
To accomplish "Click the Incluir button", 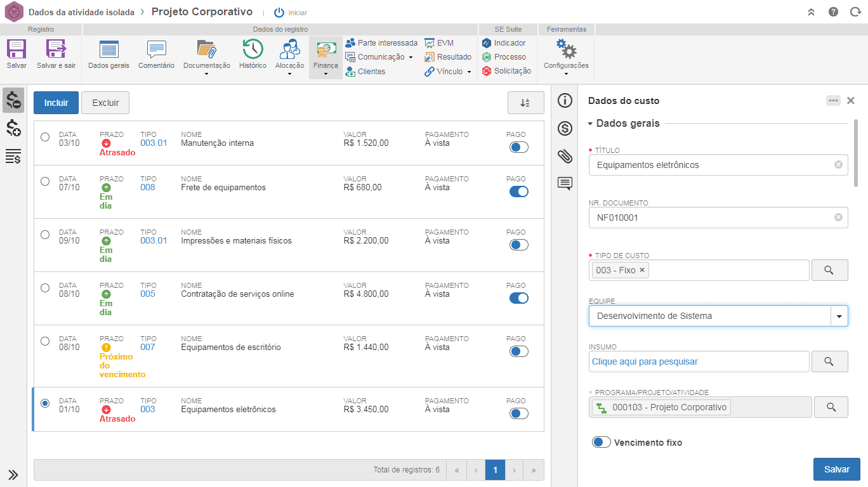I will point(56,103).
